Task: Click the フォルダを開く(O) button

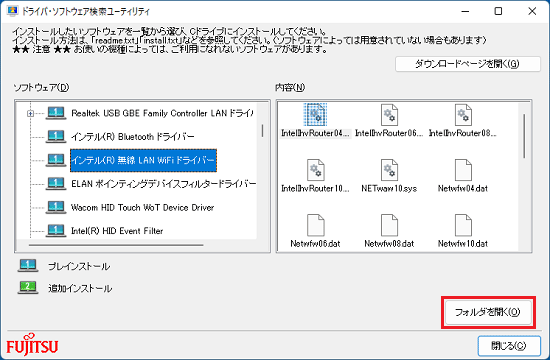Action: [x=488, y=312]
